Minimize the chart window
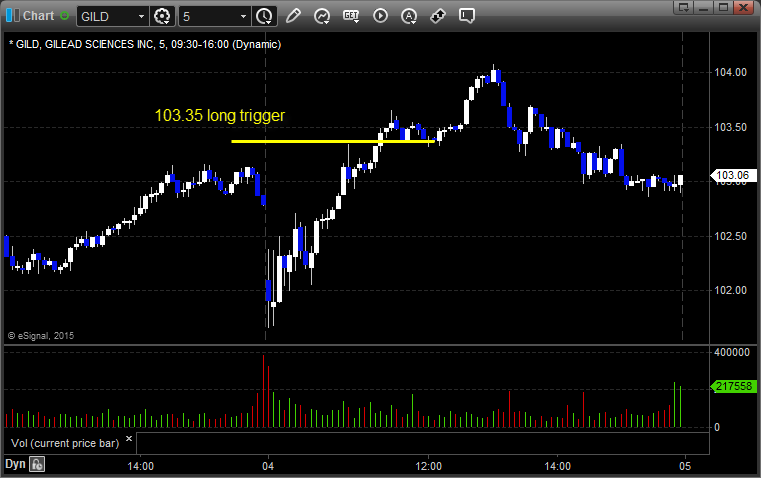 click(704, 7)
